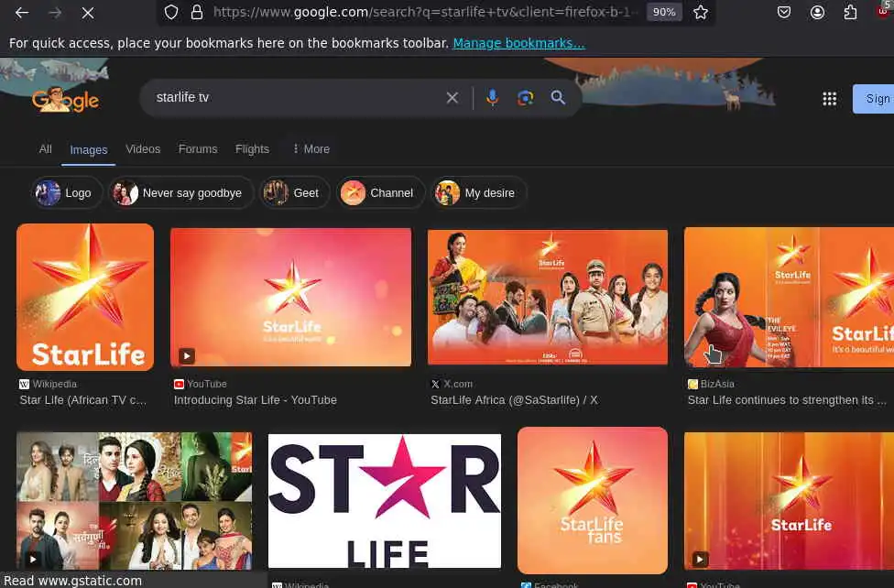
Task: Filter images by My desire chip
Action: pos(478,192)
